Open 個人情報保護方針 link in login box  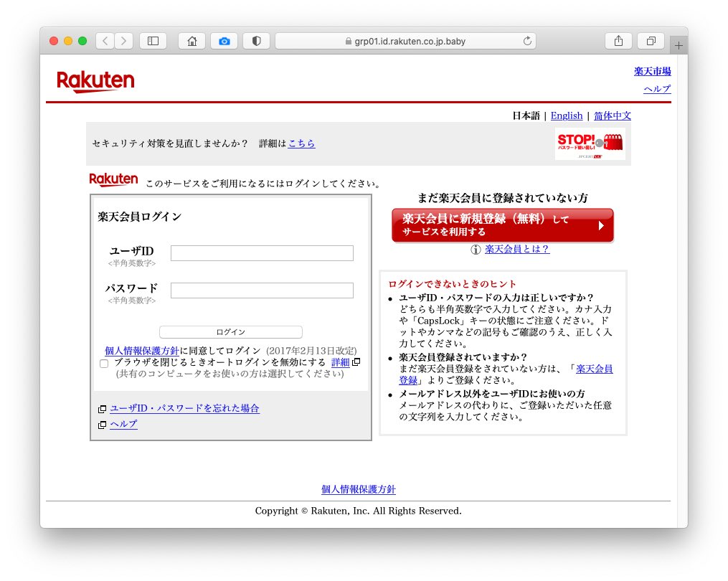pos(141,351)
